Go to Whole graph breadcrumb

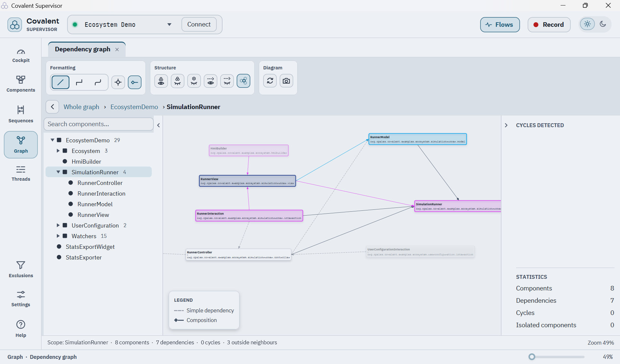tap(81, 107)
